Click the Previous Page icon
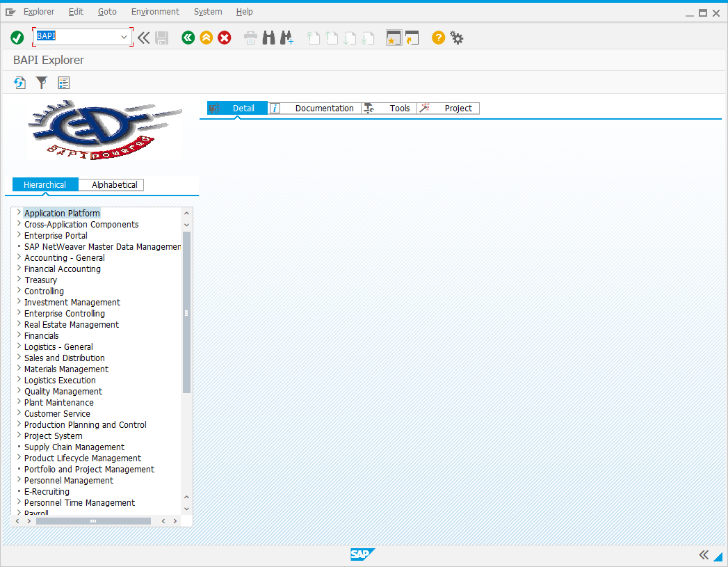Screen dimensions: 728x567 tap(332, 38)
